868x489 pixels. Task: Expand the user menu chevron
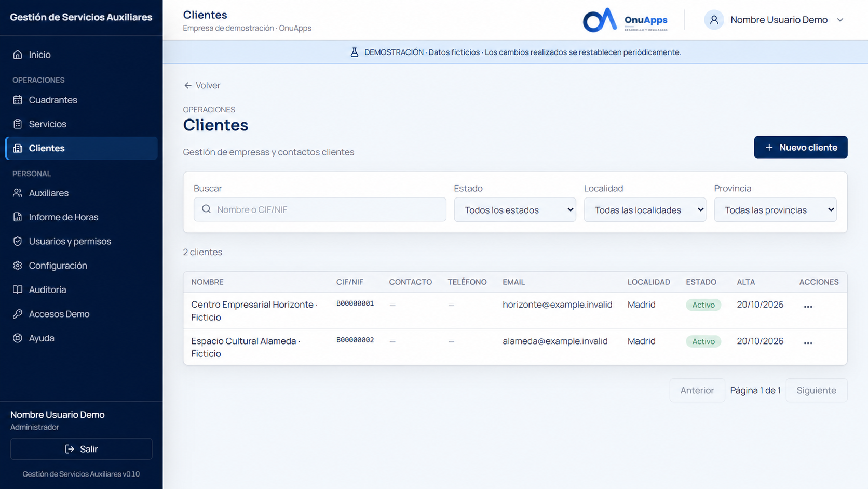[840, 20]
